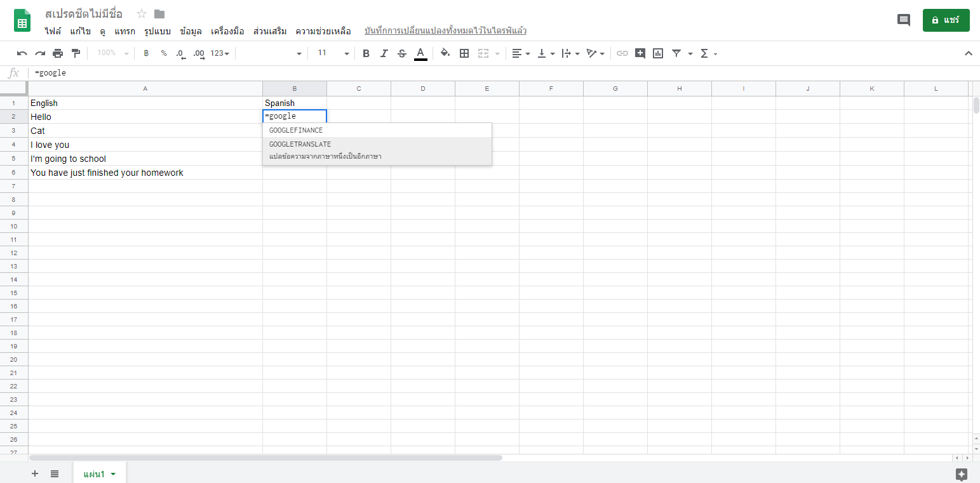Star the spreadsheet
The width and height of the screenshot is (980, 483).
142,14
